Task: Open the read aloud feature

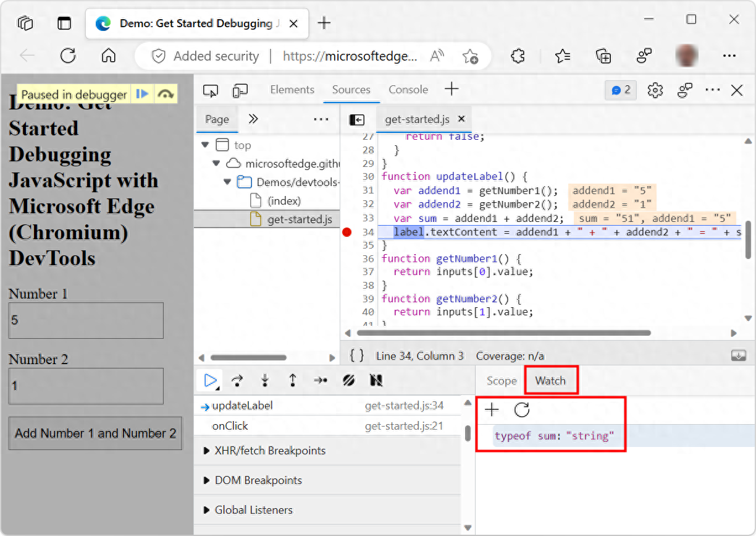Action: pos(437,56)
